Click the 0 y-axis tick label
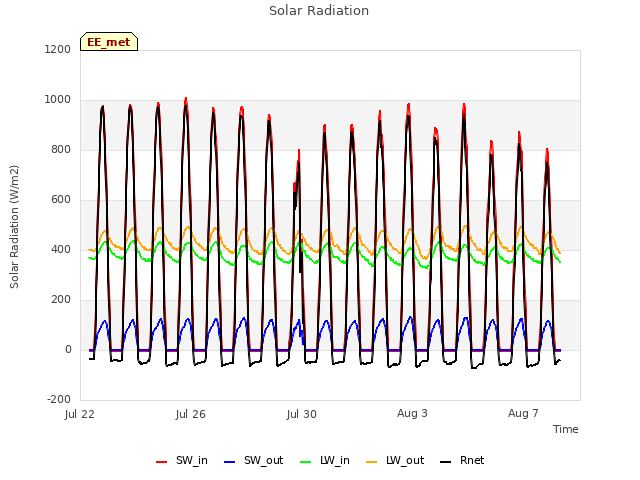The height and width of the screenshot is (480, 640). (69, 350)
